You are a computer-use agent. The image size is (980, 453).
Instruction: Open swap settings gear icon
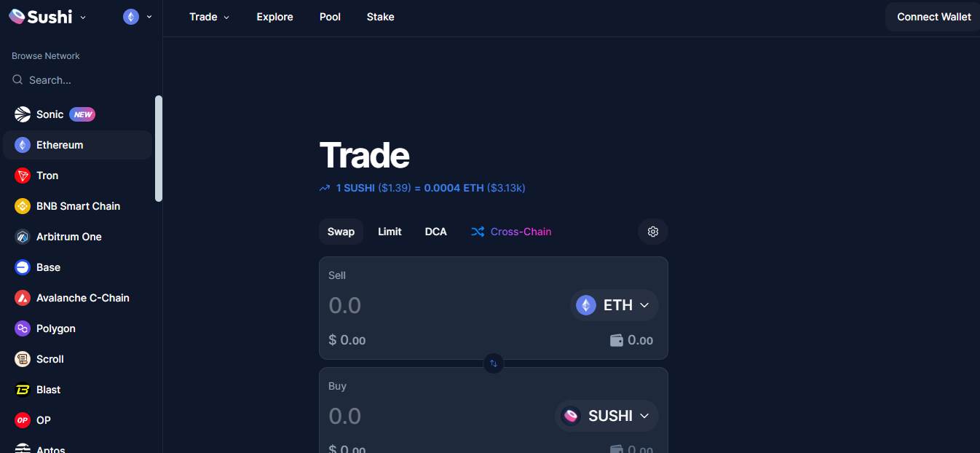tap(653, 232)
